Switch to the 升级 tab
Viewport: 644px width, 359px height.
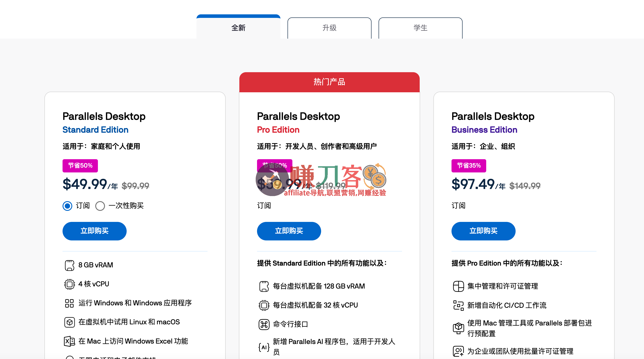coord(329,28)
